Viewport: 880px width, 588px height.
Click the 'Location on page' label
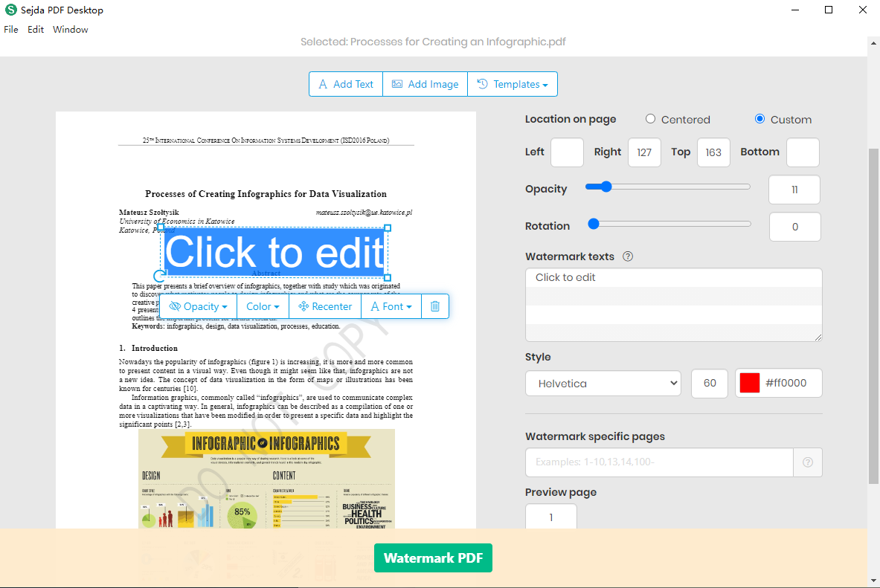571,119
